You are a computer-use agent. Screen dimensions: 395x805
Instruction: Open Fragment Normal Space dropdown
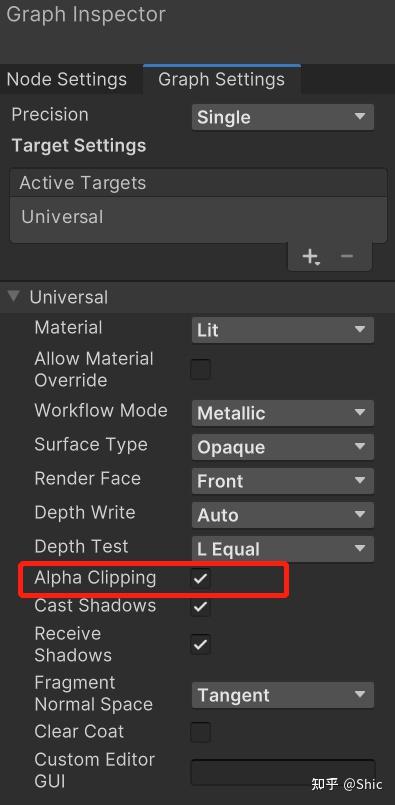coord(283,695)
